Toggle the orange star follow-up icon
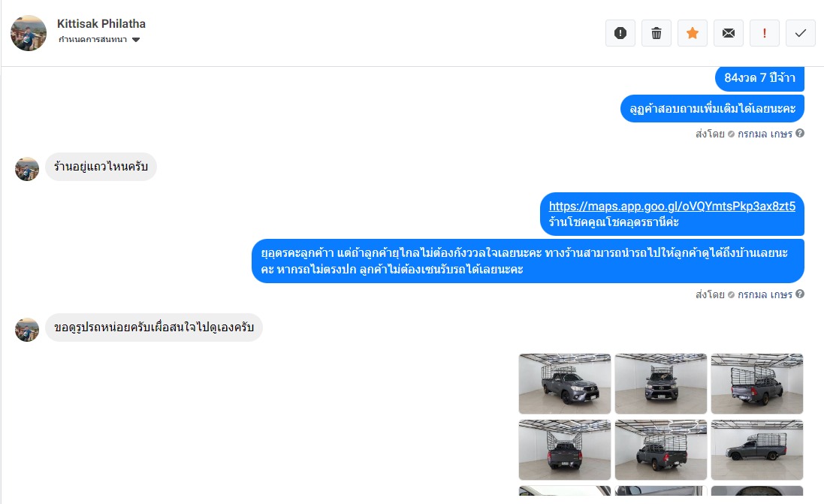 click(693, 33)
